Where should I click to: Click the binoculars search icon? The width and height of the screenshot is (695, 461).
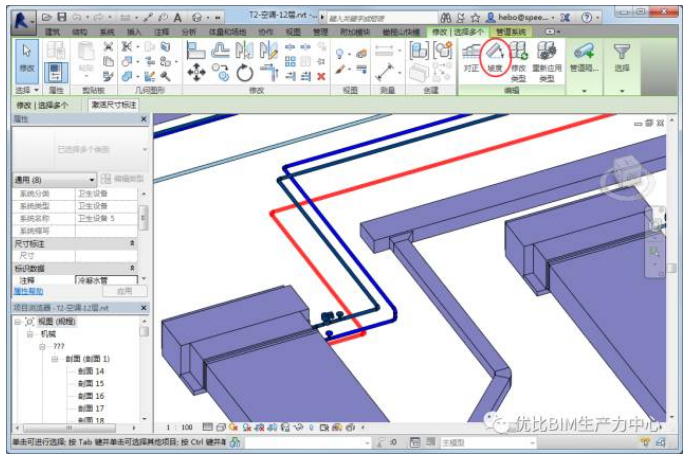coord(445,18)
